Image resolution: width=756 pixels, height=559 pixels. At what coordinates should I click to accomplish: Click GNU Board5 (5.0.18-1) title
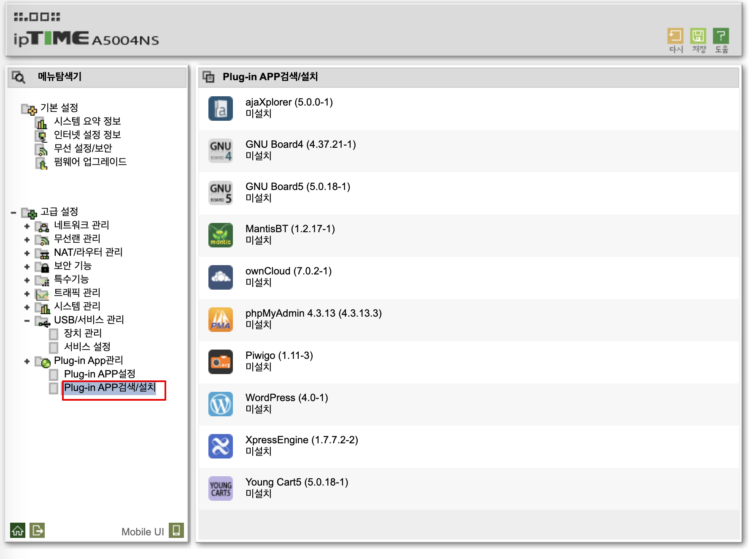click(x=298, y=187)
